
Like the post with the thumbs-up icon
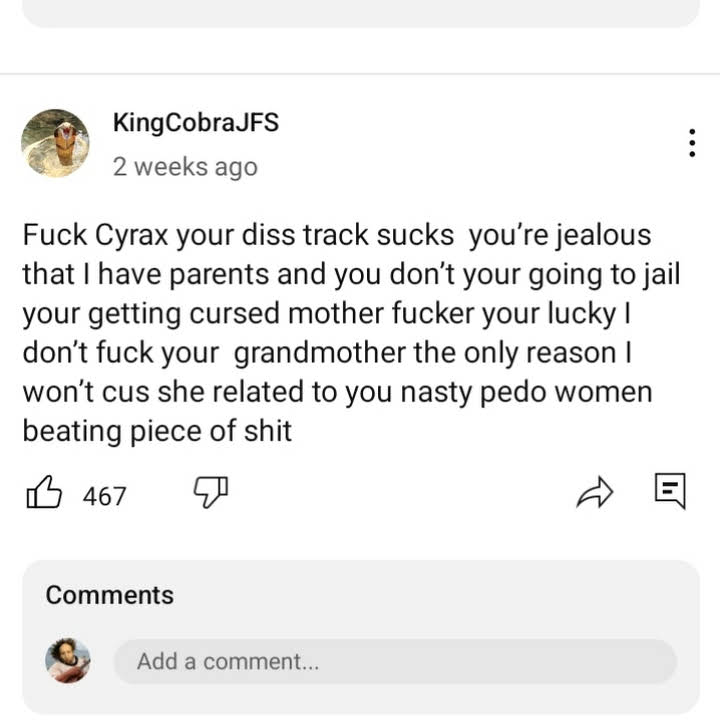(44, 494)
